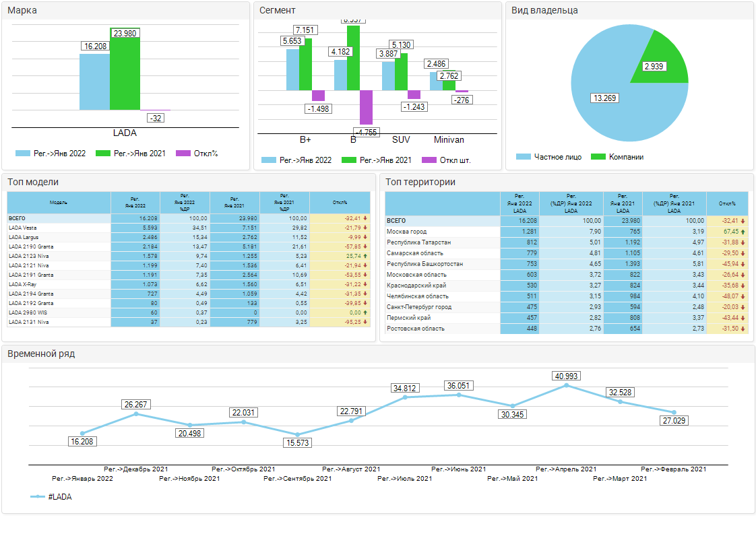
Task: Sort Топ модели table by Откл% header
Action: [340, 203]
